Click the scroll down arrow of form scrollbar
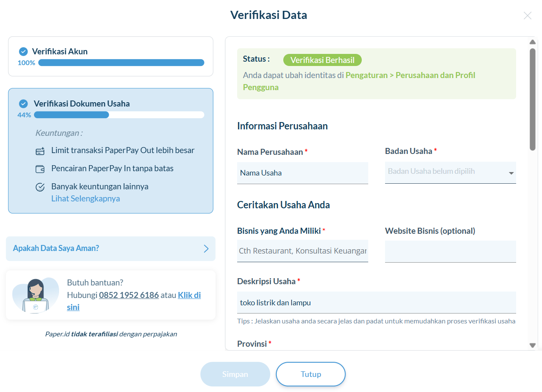542x392 pixels. [x=533, y=345]
